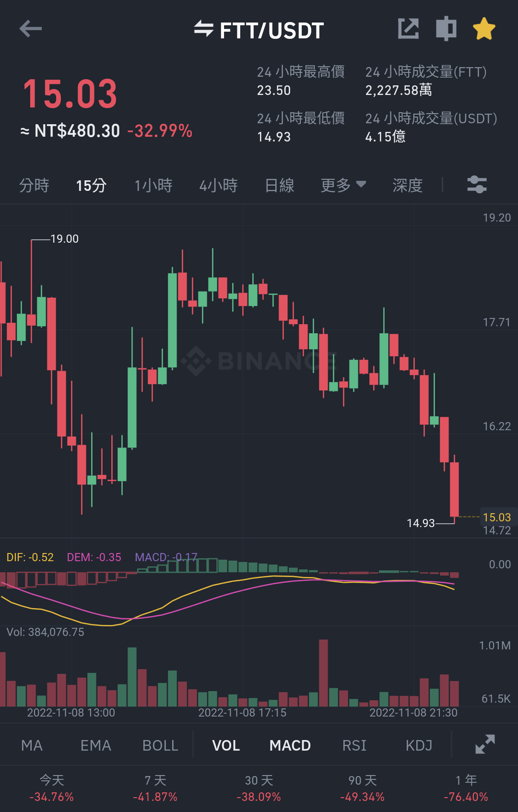Image resolution: width=518 pixels, height=812 pixels.
Task: Enable the KDJ indicator
Action: (419, 745)
